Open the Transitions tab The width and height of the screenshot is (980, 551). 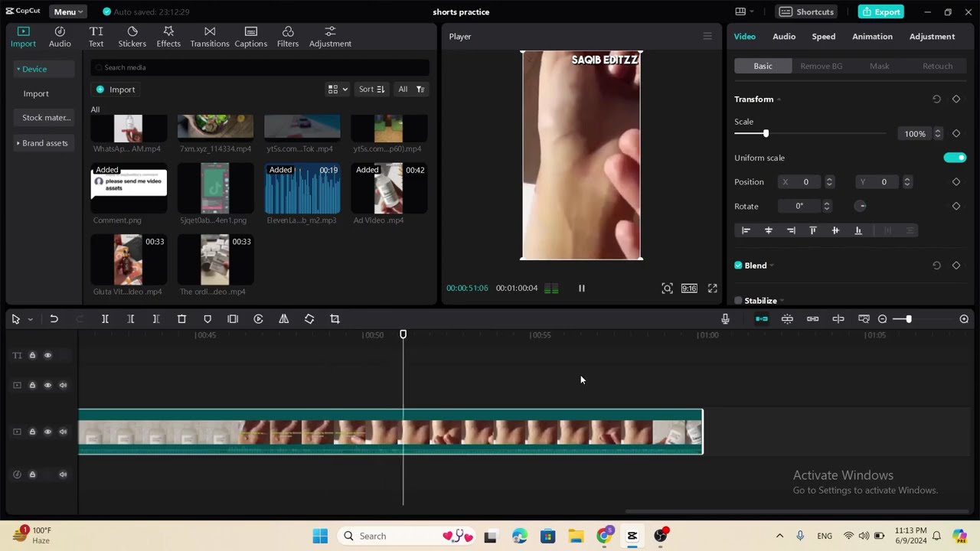click(210, 37)
